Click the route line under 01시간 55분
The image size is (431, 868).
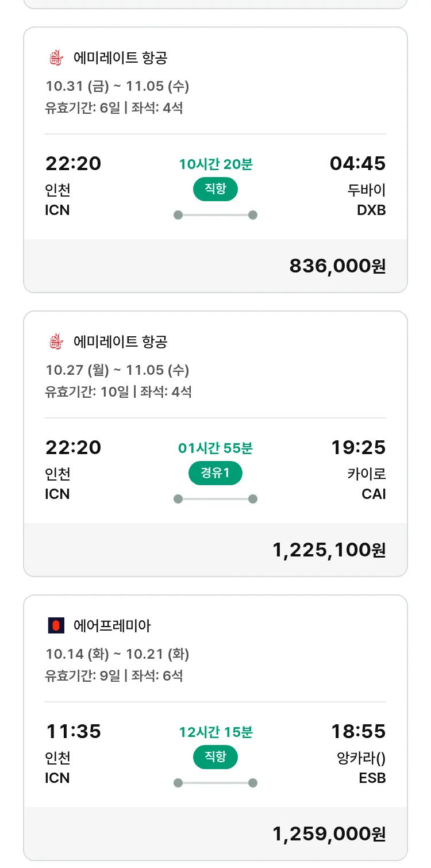[215, 499]
